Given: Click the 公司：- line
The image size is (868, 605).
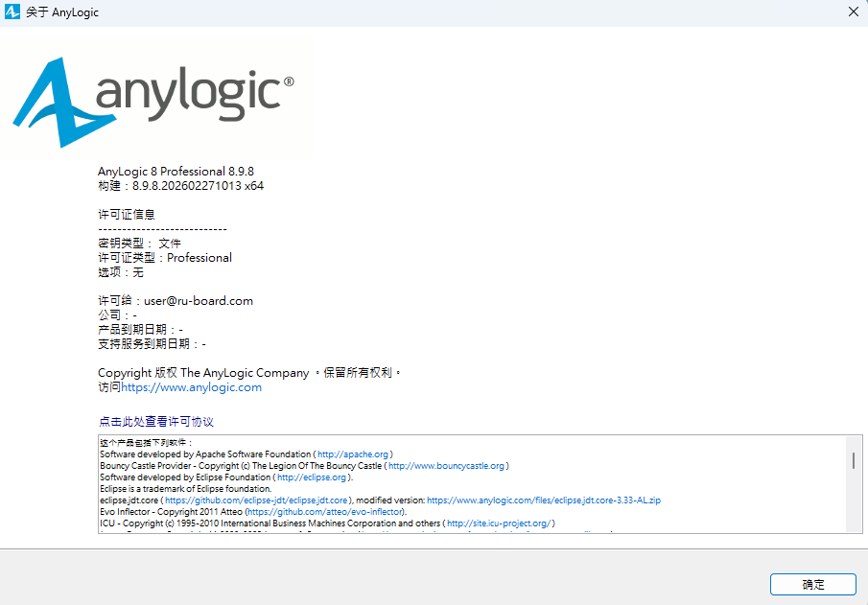Looking at the screenshot, I should pyautogui.click(x=117, y=315).
